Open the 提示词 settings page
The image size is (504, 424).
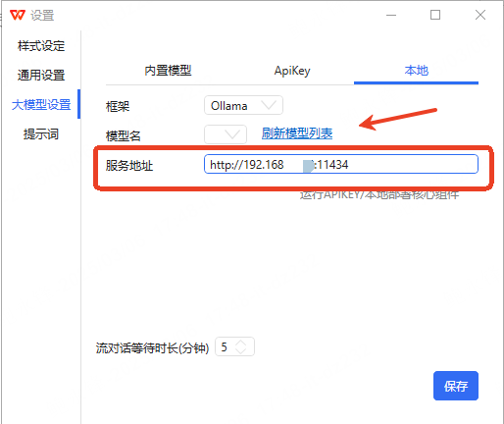41,134
